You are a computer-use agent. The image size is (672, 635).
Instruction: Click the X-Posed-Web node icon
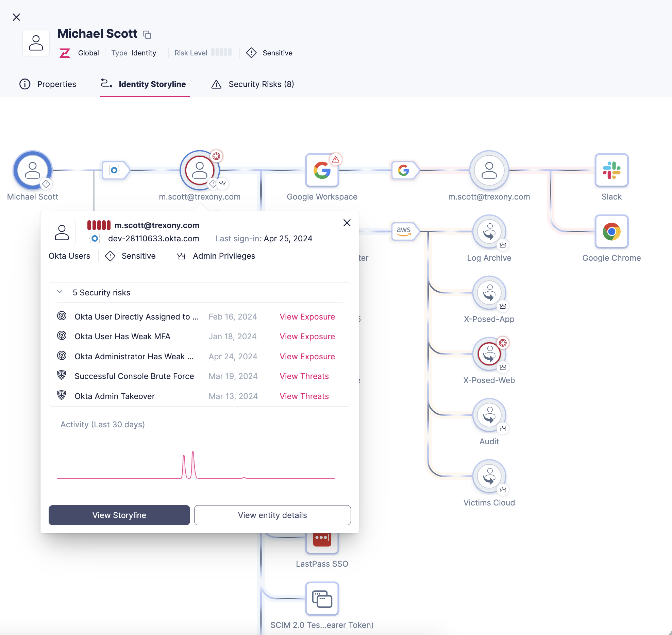pyautogui.click(x=489, y=354)
